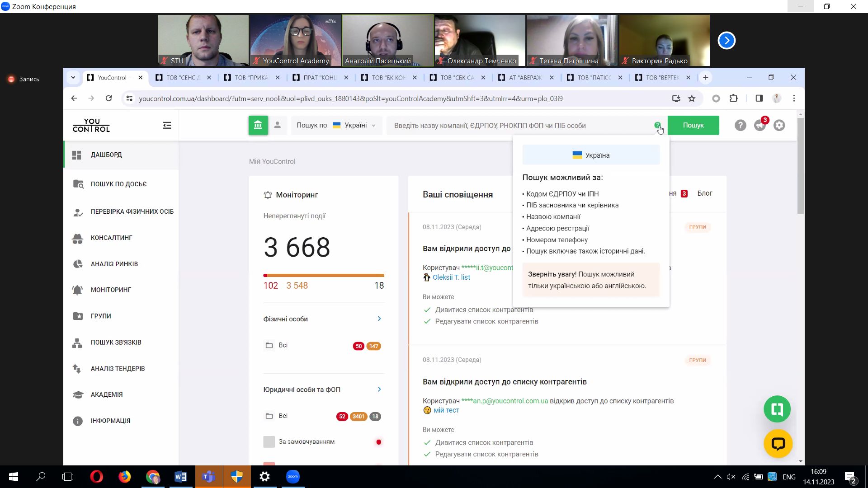Switch to person search mode icon

pos(278,125)
